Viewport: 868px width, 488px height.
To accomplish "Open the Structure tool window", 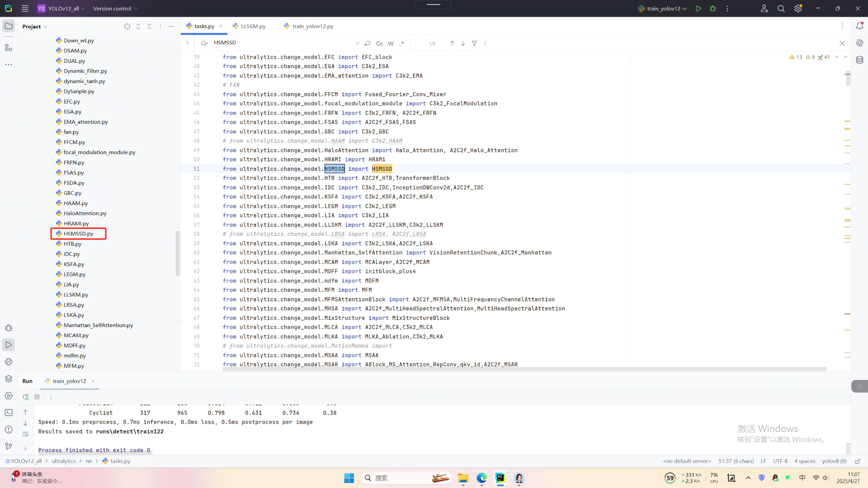I will (x=9, y=47).
